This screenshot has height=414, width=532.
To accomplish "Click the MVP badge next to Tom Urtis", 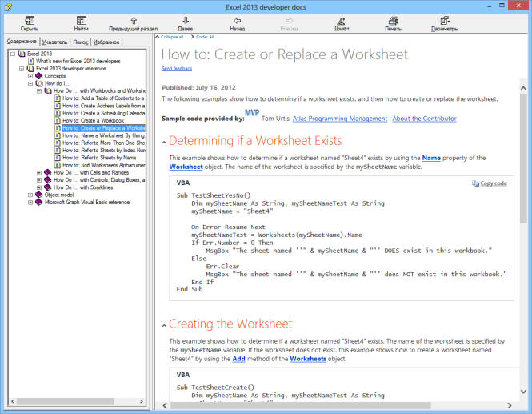I will (252, 113).
